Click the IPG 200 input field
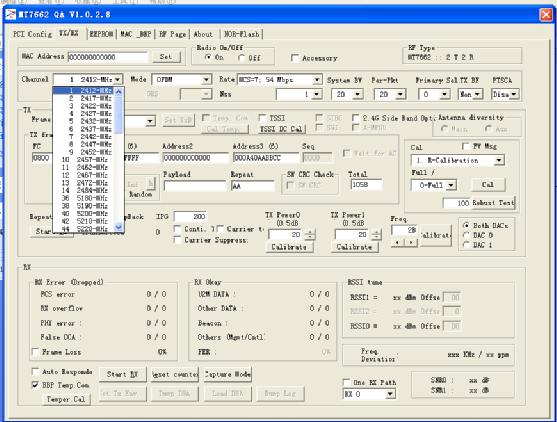 tap(190, 216)
